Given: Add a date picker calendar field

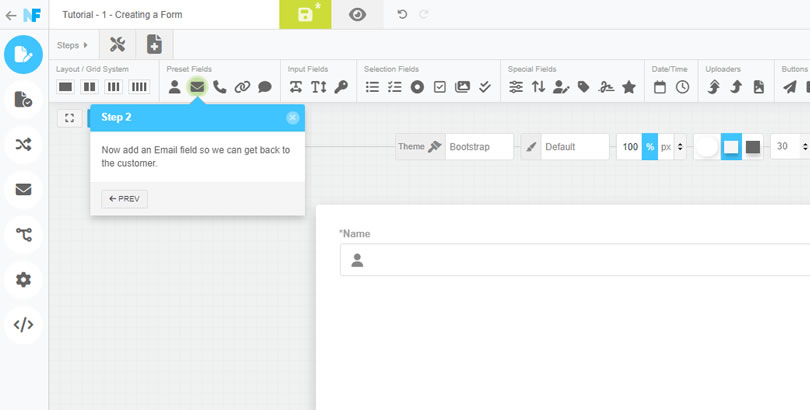Looking at the screenshot, I should (x=660, y=87).
